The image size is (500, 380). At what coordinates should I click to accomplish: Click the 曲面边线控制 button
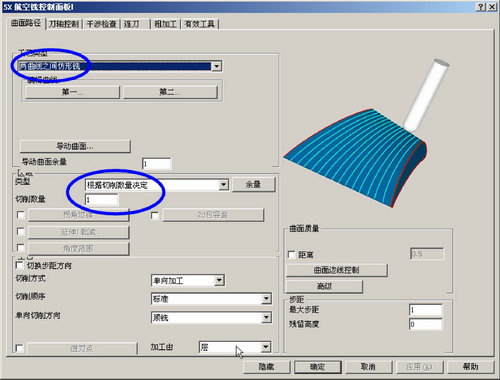pos(337,270)
